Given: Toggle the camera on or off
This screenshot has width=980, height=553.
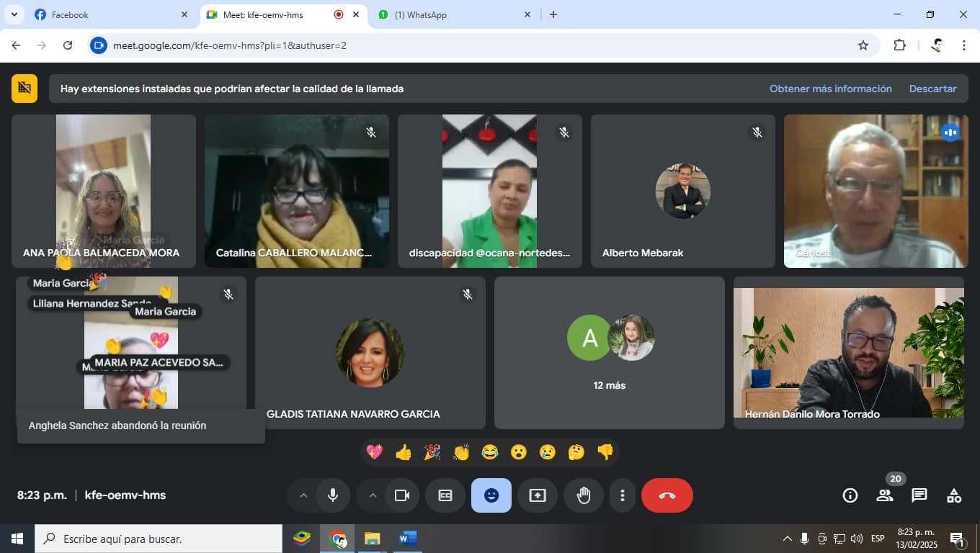Looking at the screenshot, I should (x=402, y=495).
